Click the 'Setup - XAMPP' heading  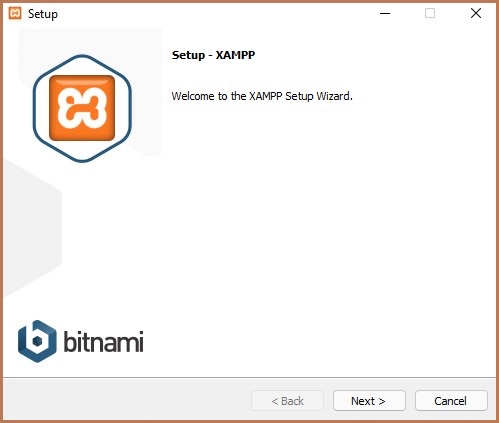pyautogui.click(x=213, y=55)
